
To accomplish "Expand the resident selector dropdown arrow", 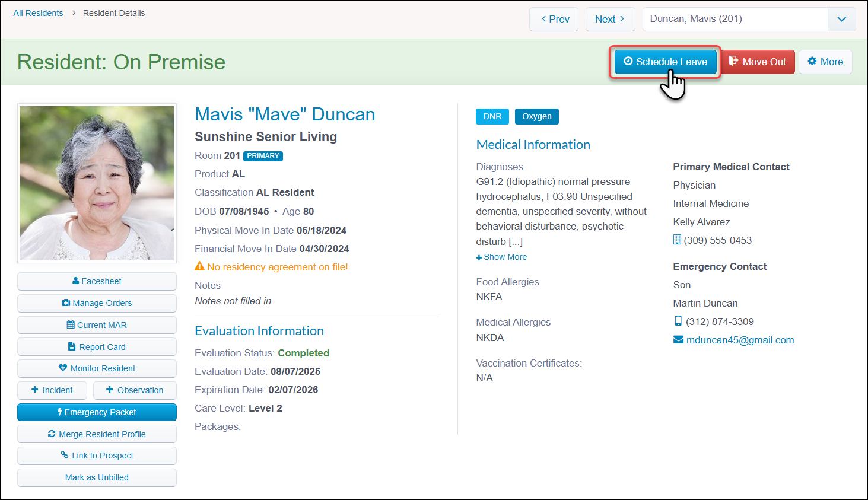I will tap(841, 19).
